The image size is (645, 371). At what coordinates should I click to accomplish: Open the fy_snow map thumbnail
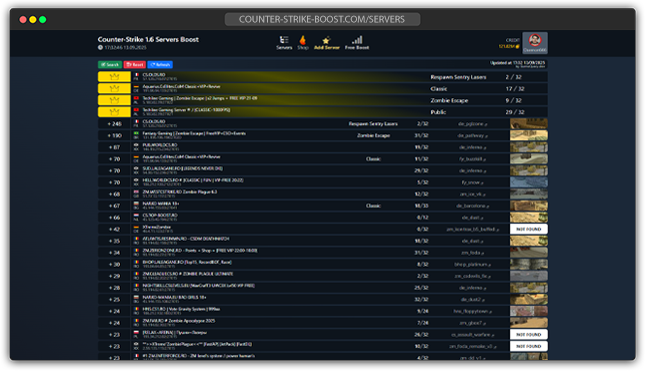(x=529, y=182)
